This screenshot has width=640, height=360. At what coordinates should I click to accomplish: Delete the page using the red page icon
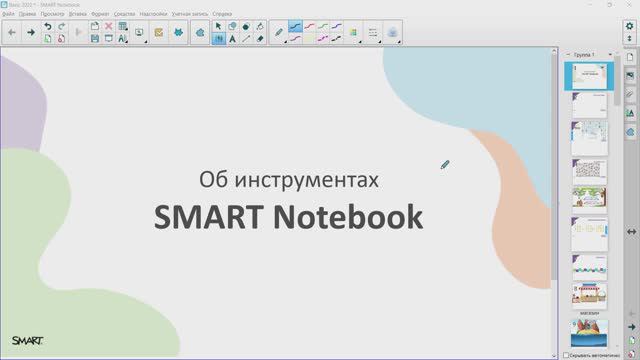pyautogui.click(x=61, y=39)
